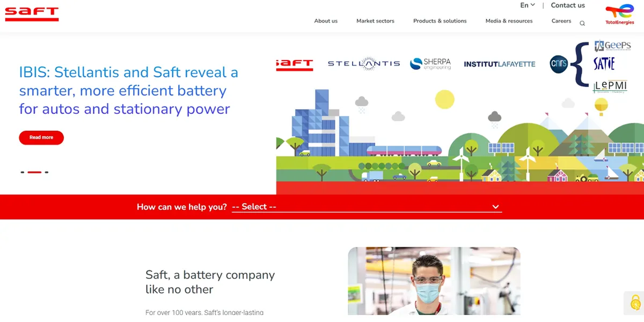Click the Sherpa Engineering logo

(x=431, y=62)
